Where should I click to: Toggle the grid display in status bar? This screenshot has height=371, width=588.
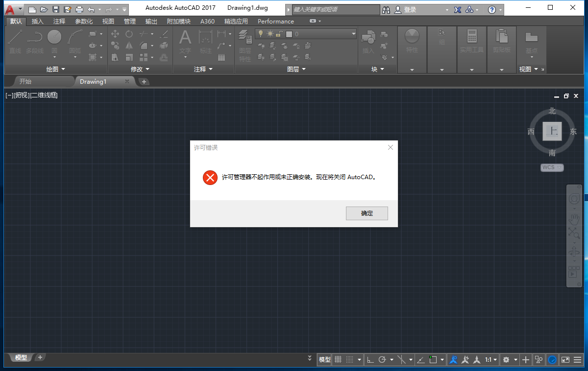338,360
